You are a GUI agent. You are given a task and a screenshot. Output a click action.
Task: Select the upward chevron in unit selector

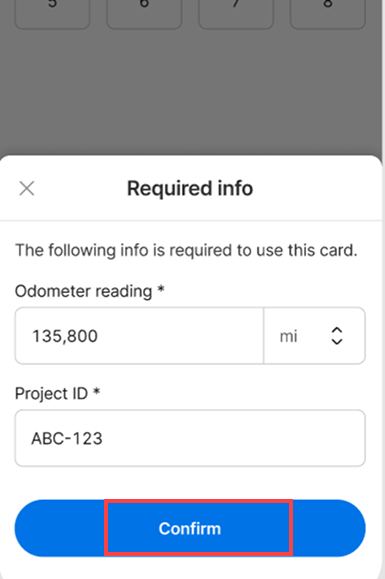coord(337,330)
